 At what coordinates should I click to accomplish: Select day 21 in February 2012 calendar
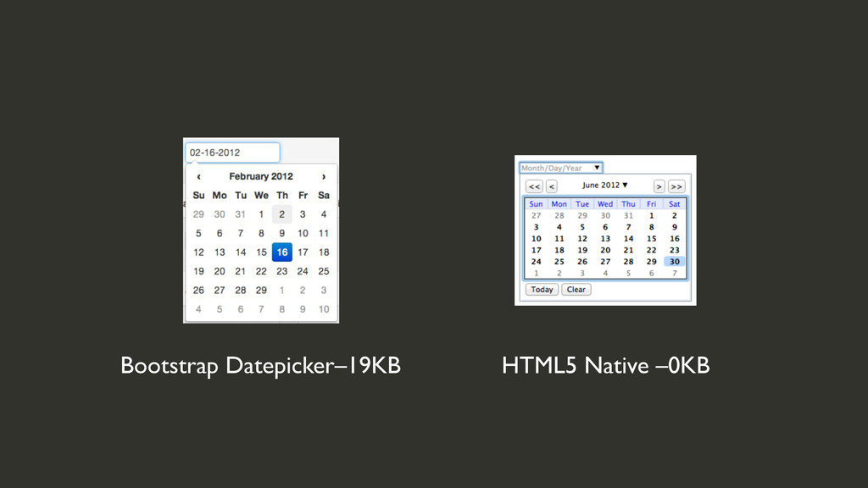tap(240, 271)
